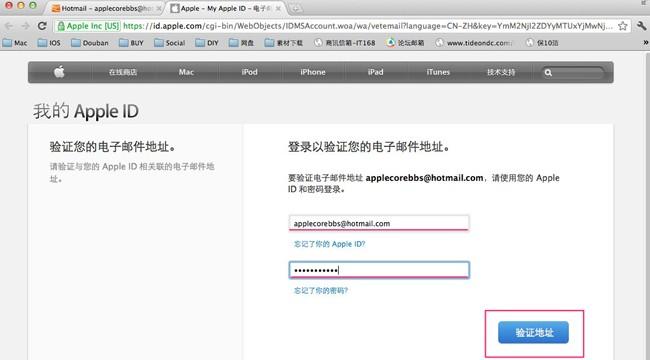Open the 网盘 bookmarks folder

[x=241, y=43]
